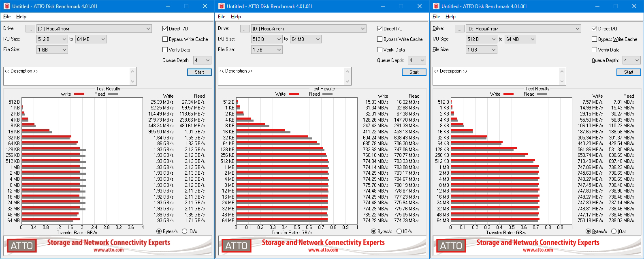644x259 pixels.
Task: Open the Queue Depth dropdown in the left window
Action: 202,60
